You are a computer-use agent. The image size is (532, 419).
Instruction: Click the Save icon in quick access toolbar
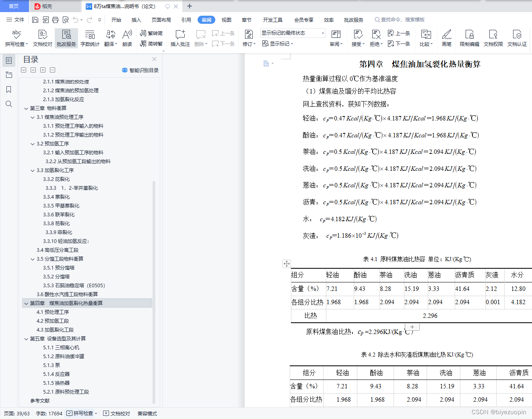coord(35,20)
